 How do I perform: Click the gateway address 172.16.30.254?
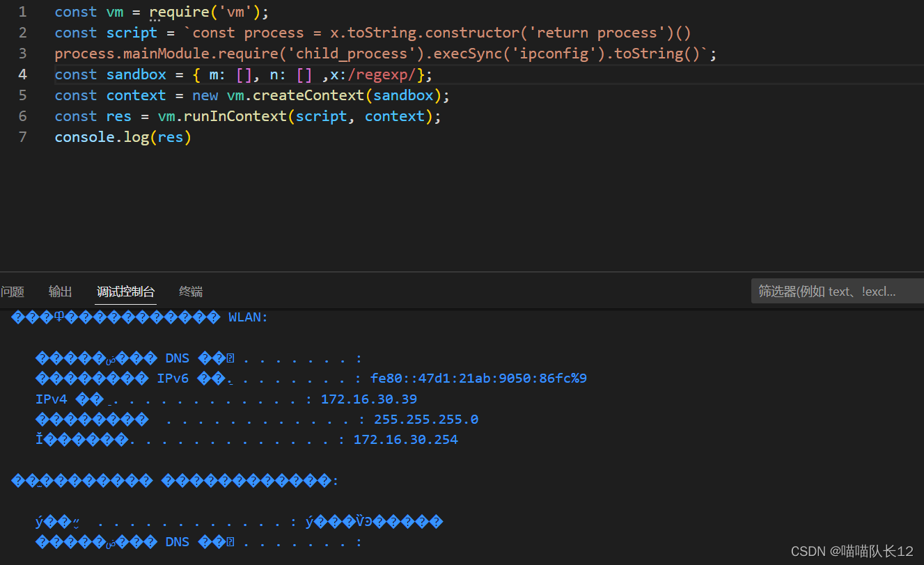click(406, 439)
